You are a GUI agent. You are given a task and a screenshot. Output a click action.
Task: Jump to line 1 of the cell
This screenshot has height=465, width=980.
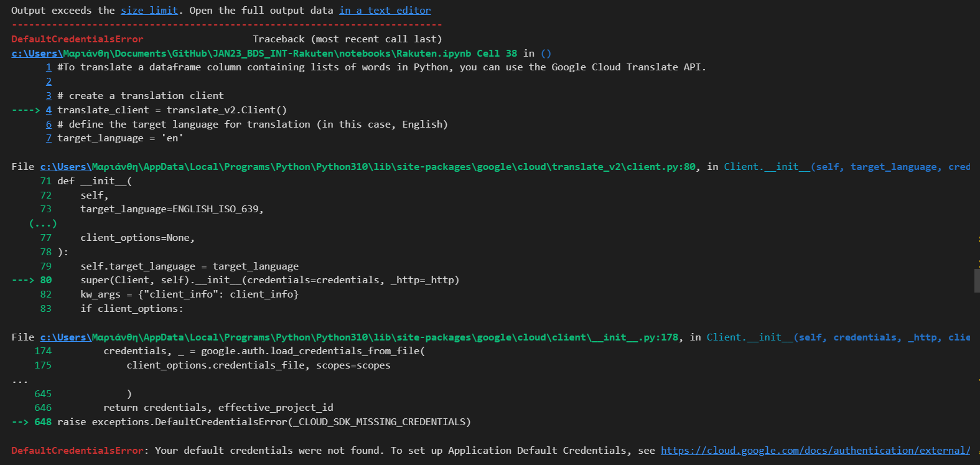click(49, 67)
